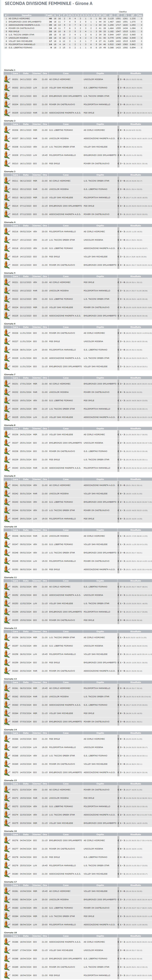Image resolution: width=152 pixels, height=980 pixels.
Task: Open match icon for gara 00282
Action: coord(7,899)
